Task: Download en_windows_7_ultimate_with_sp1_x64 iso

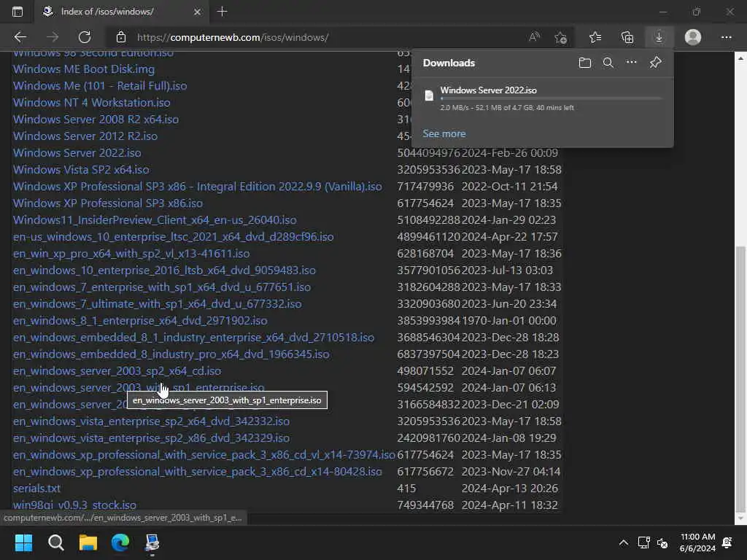Action: pyautogui.click(x=158, y=303)
